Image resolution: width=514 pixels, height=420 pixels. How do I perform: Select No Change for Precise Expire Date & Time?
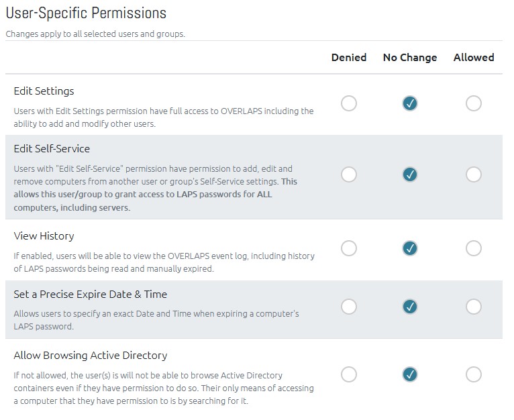410,307
